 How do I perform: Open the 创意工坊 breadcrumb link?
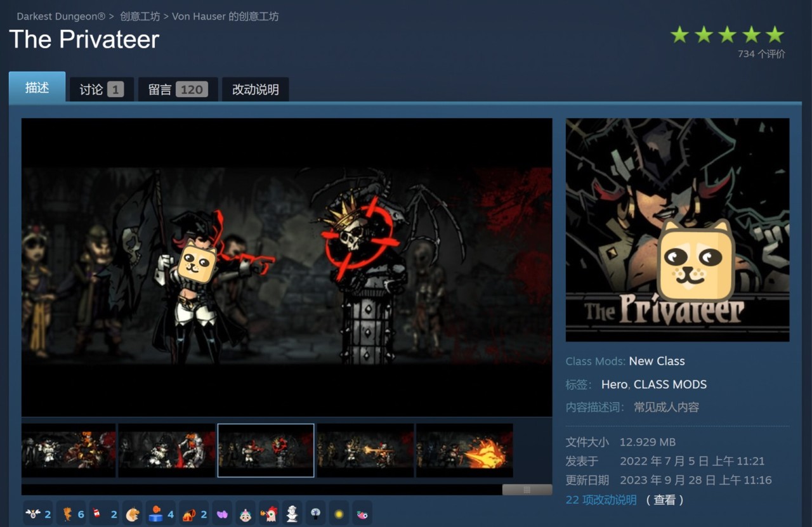pos(140,16)
